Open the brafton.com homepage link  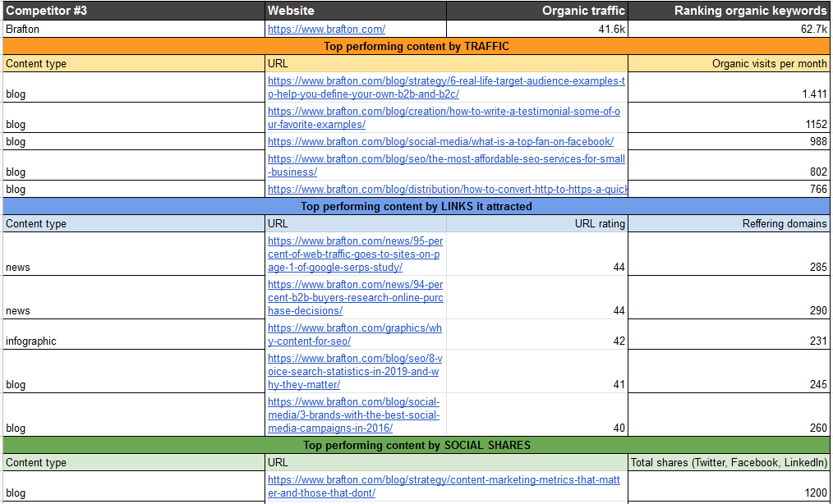[326, 30]
